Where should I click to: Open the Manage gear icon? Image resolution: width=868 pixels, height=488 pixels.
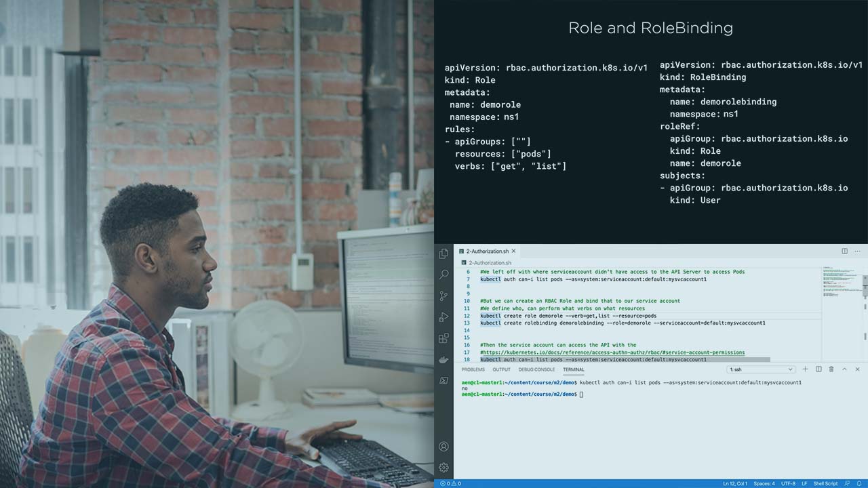tap(443, 467)
